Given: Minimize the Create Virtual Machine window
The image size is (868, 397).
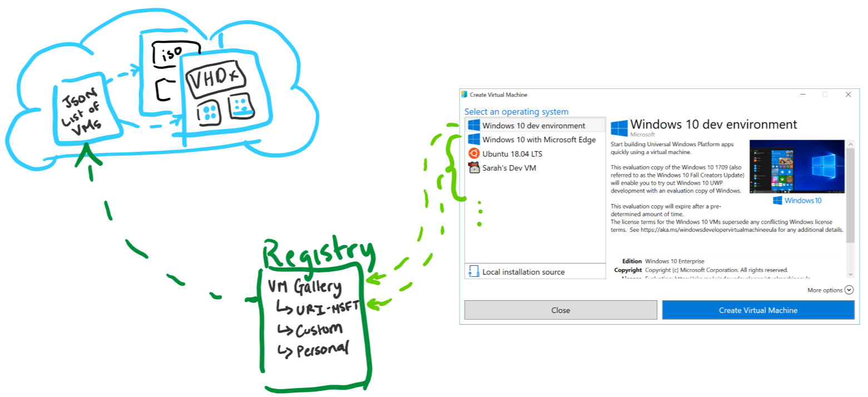Looking at the screenshot, I should (802, 95).
